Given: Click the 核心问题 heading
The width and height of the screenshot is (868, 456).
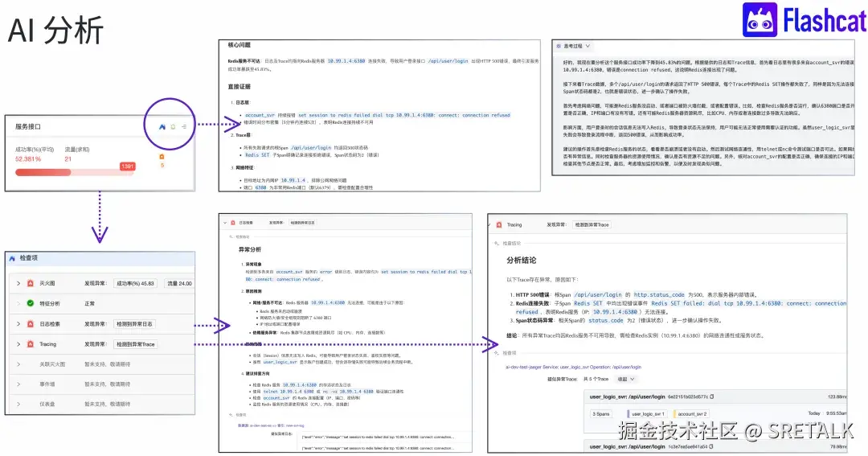Looking at the screenshot, I should (x=240, y=45).
